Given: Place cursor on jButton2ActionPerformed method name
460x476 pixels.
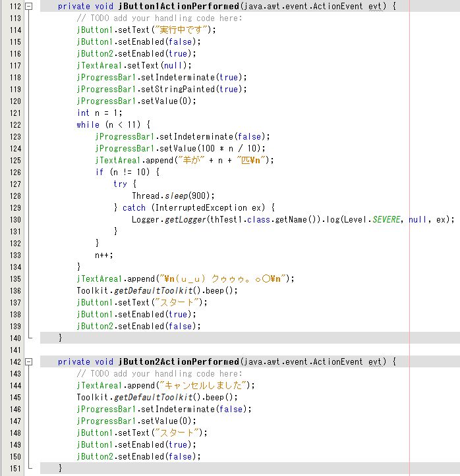Looking at the screenshot, I should (x=179, y=362).
